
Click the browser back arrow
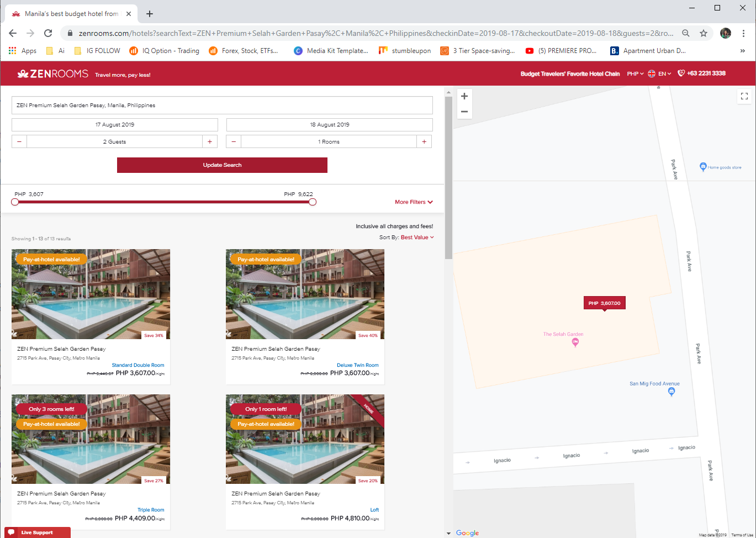pyautogui.click(x=13, y=33)
